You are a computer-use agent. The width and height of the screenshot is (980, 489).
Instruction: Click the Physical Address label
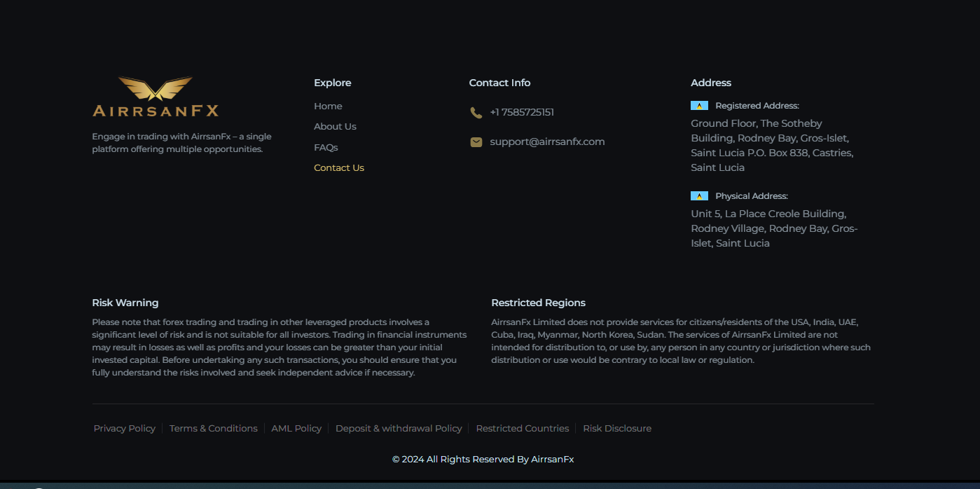[752, 196]
